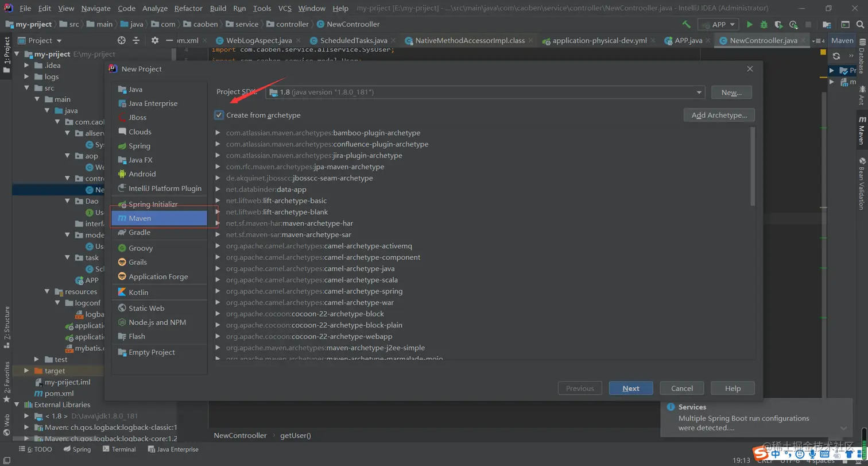The height and width of the screenshot is (466, 868).
Task: Select Java Enterprise project type
Action: tap(160, 103)
